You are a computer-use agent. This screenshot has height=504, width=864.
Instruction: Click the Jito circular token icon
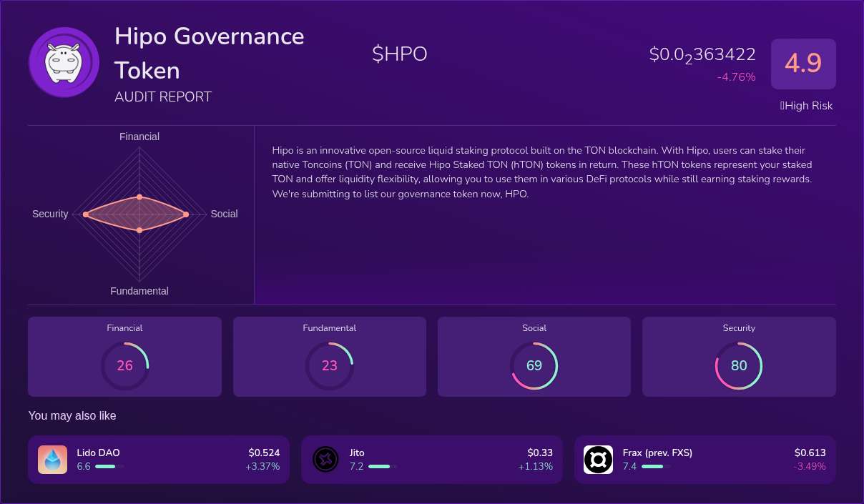[x=325, y=459]
